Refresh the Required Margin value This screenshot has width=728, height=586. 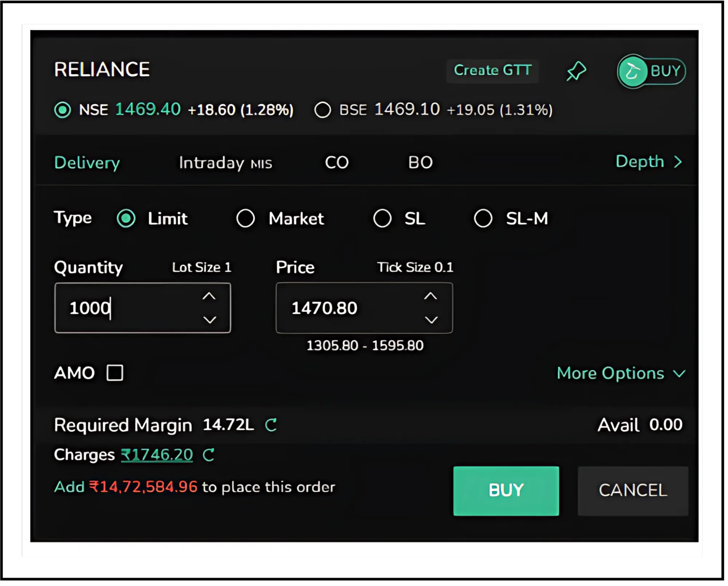271,425
